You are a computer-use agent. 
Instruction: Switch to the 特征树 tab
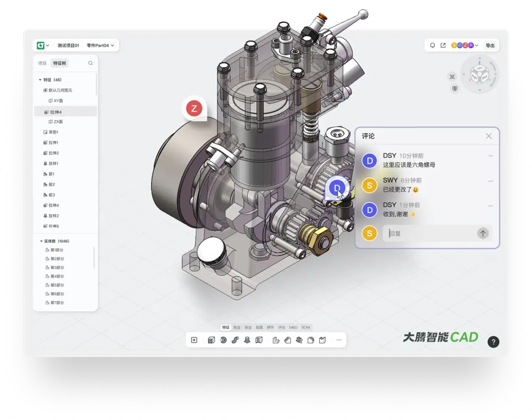[x=60, y=63]
